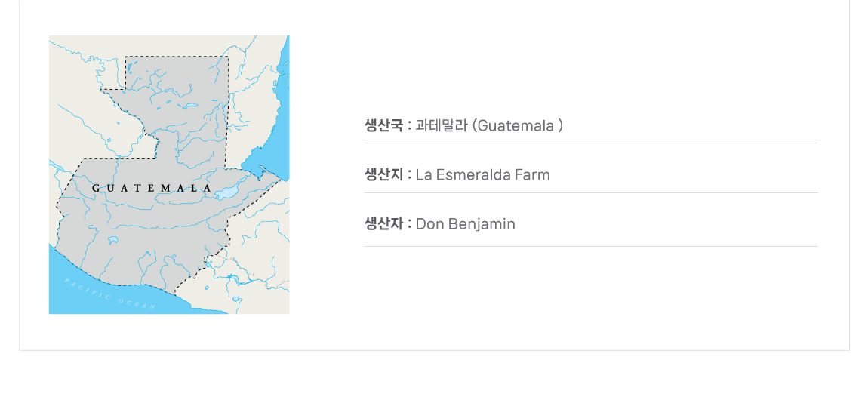Click the word Benjamin
868x400 pixels.
click(x=482, y=224)
